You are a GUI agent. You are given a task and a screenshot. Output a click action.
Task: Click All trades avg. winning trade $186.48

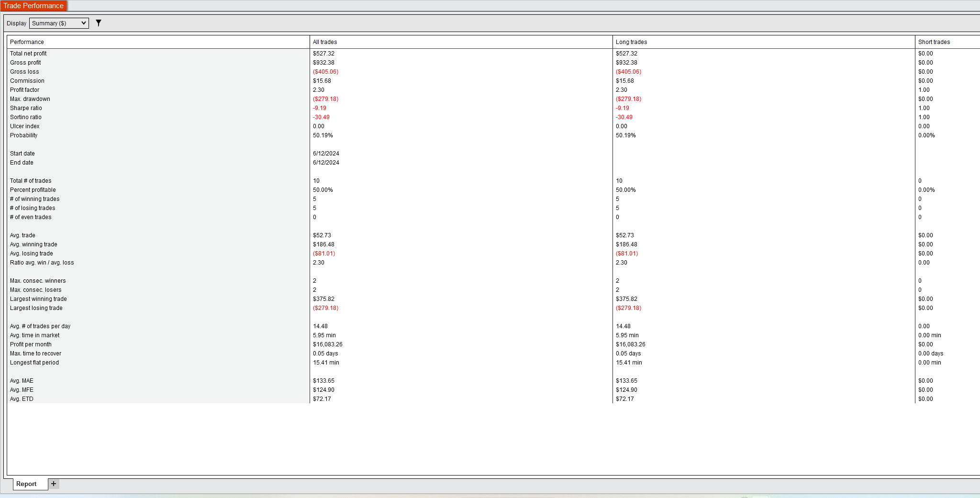pyautogui.click(x=324, y=244)
